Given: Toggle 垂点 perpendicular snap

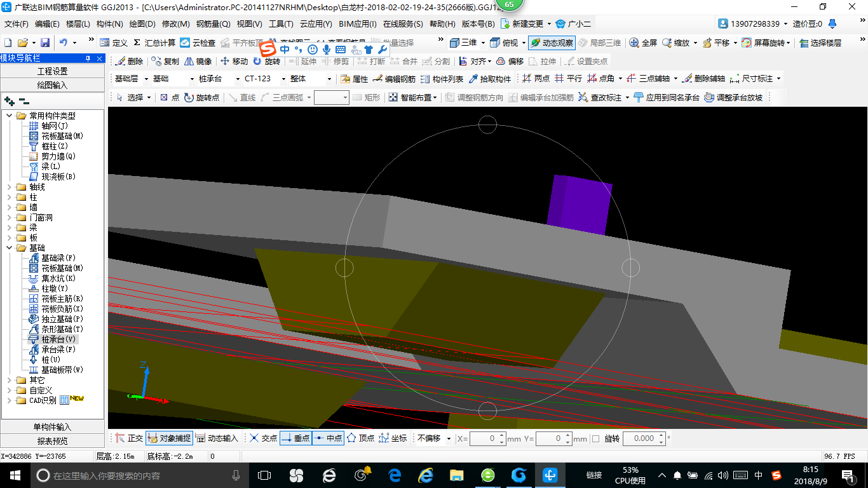Looking at the screenshot, I should pos(295,438).
